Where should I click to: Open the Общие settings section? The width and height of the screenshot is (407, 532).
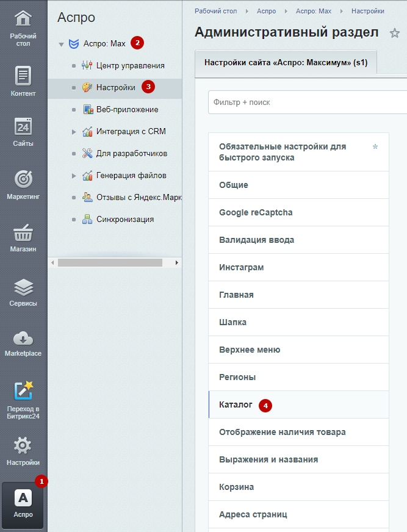click(x=299, y=185)
